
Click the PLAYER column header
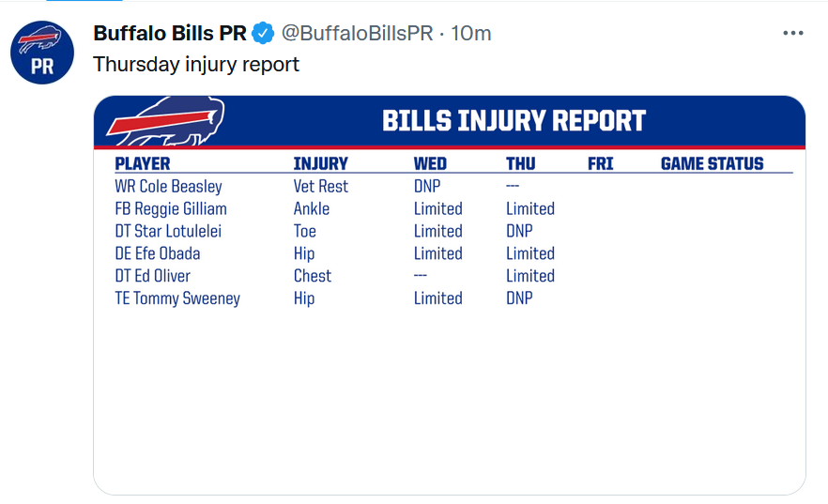[x=143, y=163]
